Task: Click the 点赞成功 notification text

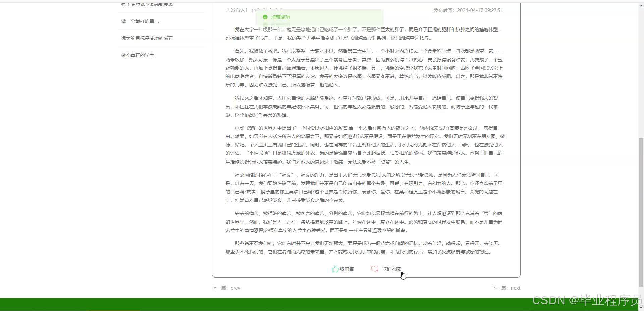Action: (280, 17)
